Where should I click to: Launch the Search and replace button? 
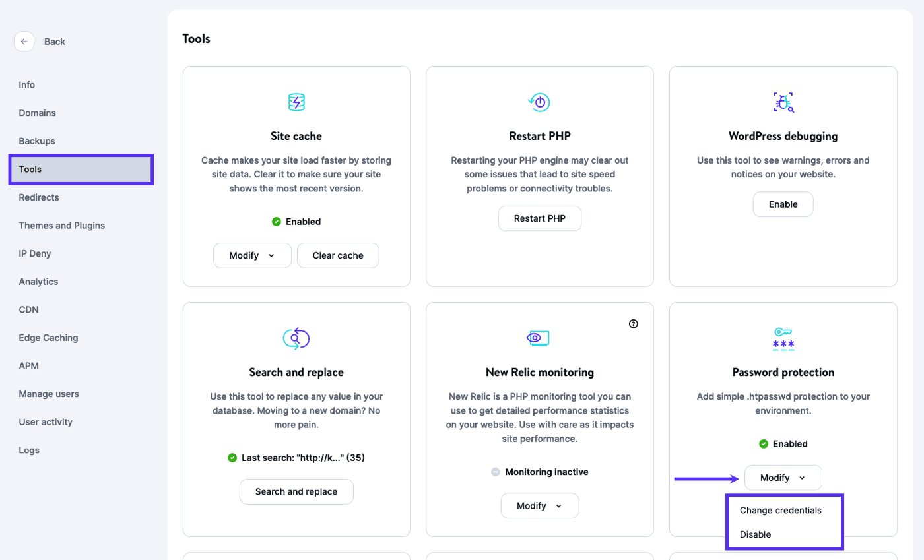(x=296, y=491)
